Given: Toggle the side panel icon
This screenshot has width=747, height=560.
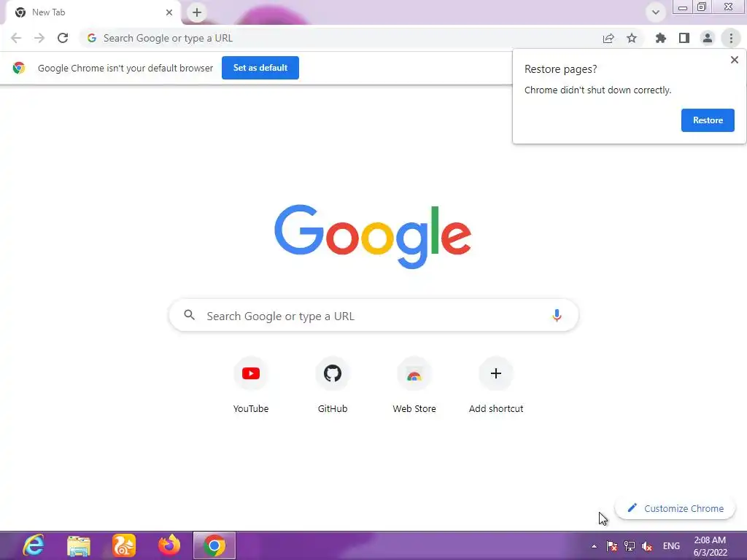Looking at the screenshot, I should pyautogui.click(x=684, y=38).
